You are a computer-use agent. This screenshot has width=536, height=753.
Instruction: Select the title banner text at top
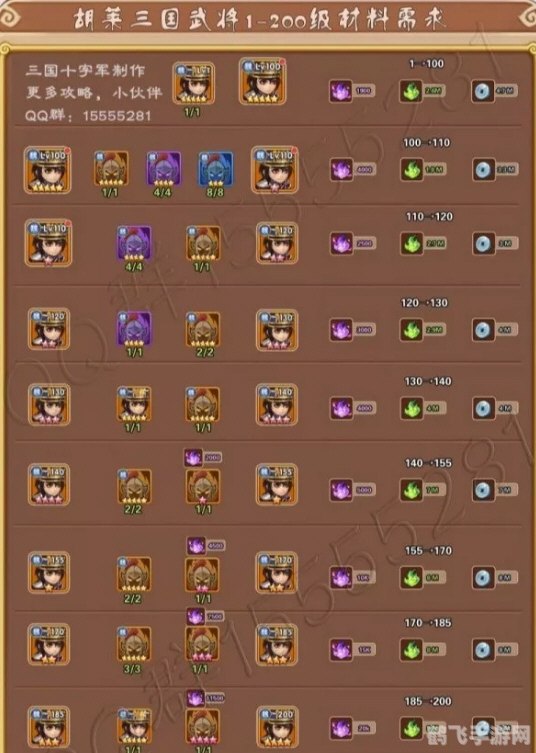click(x=260, y=20)
